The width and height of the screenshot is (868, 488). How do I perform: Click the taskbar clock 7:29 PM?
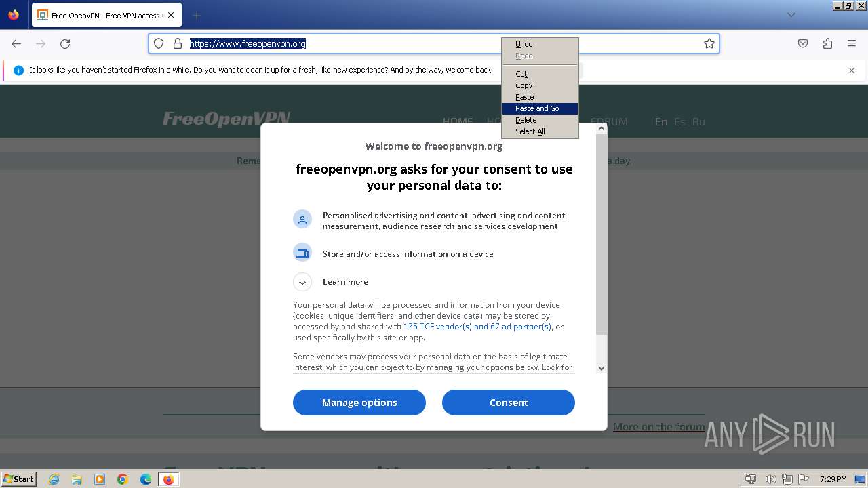(833, 479)
